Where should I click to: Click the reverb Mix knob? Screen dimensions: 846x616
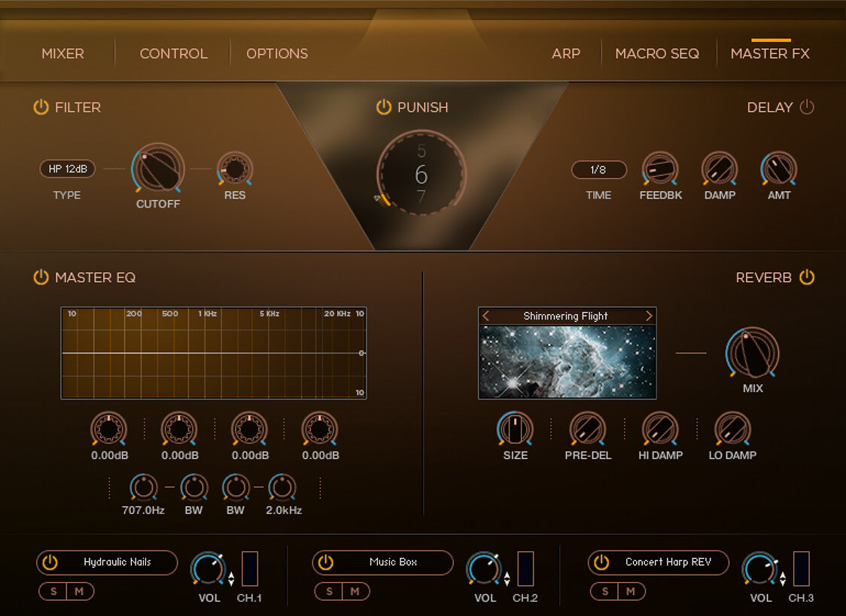[752, 354]
